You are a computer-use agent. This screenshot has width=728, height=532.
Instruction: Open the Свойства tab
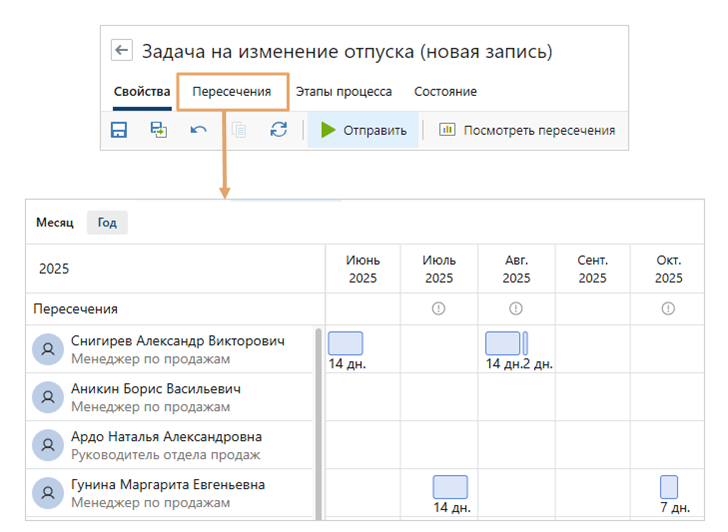pyautogui.click(x=141, y=91)
